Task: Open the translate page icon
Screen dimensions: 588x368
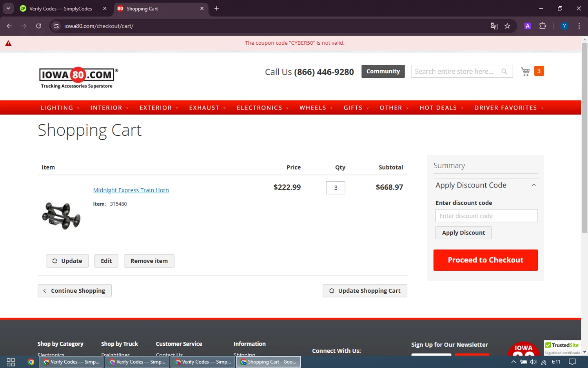Action: (x=494, y=26)
